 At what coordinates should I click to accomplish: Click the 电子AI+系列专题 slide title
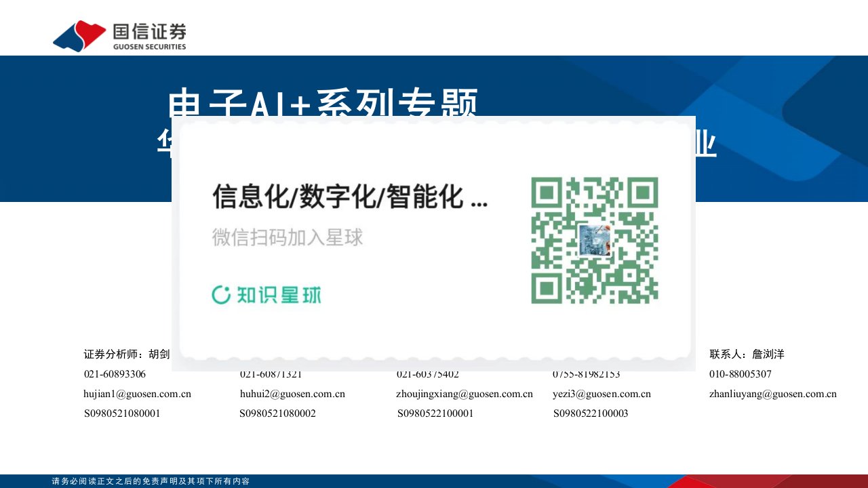pyautogui.click(x=323, y=103)
